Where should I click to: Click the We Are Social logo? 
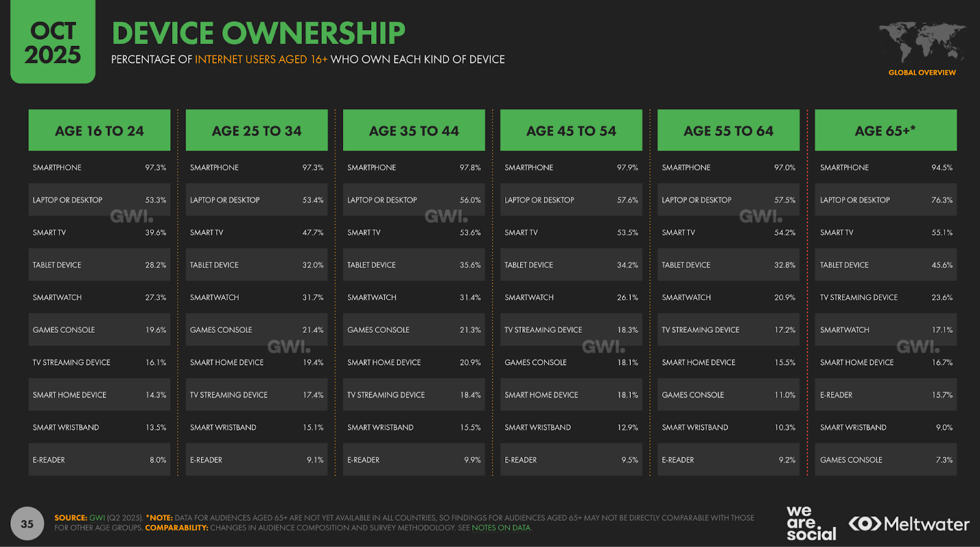810,524
